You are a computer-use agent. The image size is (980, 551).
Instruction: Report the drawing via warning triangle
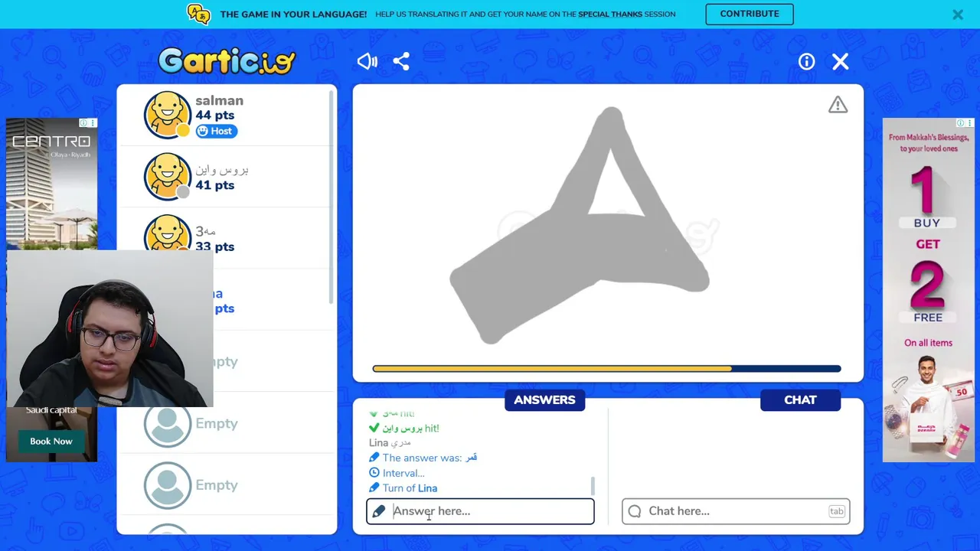(838, 105)
